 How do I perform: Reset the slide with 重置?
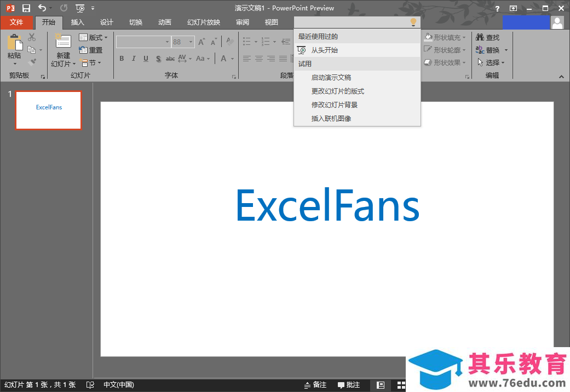pyautogui.click(x=91, y=50)
